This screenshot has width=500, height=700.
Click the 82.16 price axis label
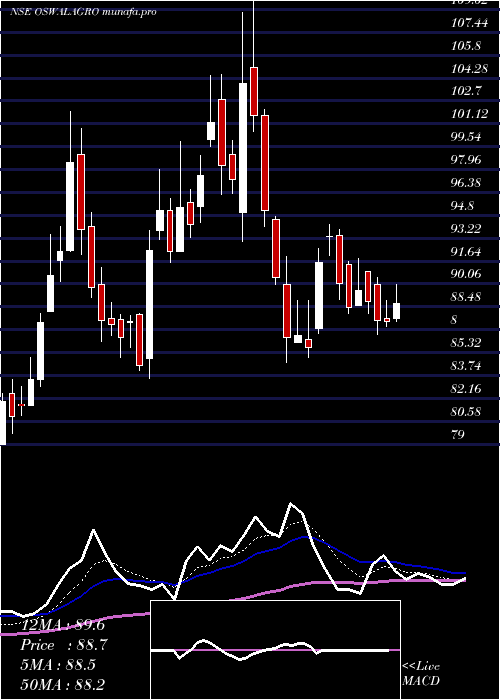pyautogui.click(x=466, y=389)
